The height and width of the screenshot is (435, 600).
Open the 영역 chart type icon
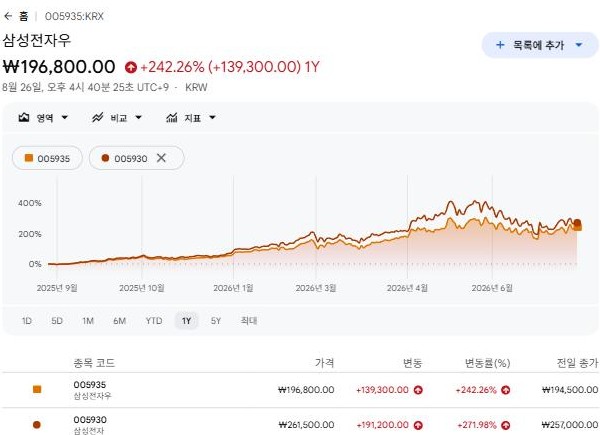tap(24, 117)
